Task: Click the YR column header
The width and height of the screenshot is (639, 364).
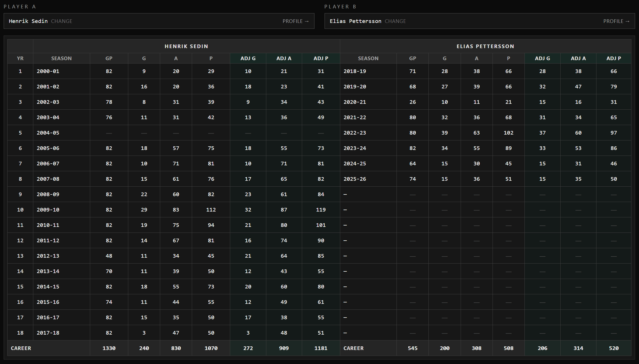Action: (20, 58)
